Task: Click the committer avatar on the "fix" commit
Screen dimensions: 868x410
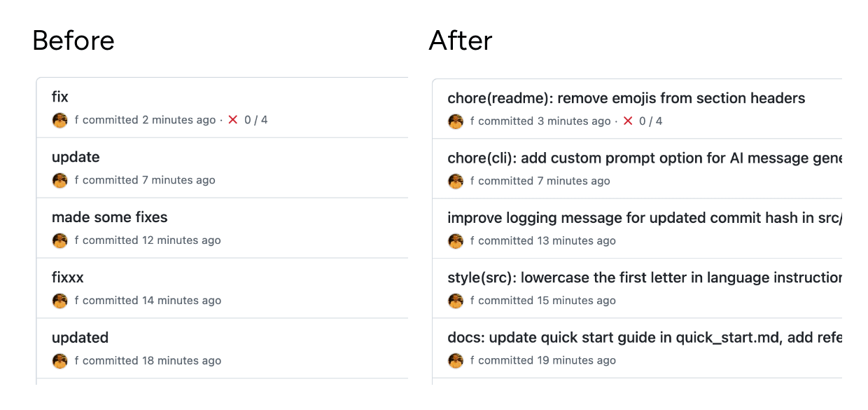Action: 59,120
